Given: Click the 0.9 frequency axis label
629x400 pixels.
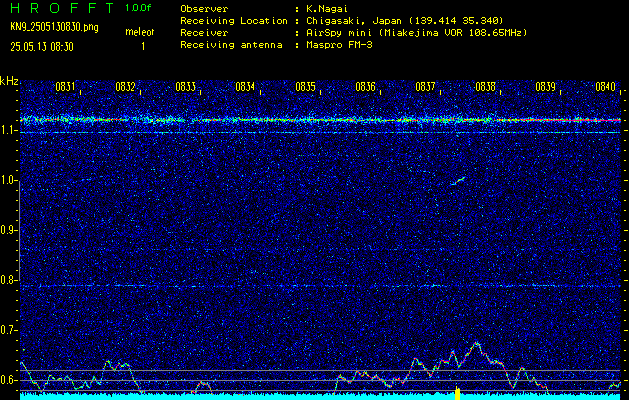Looking at the screenshot, I should click(9, 230).
